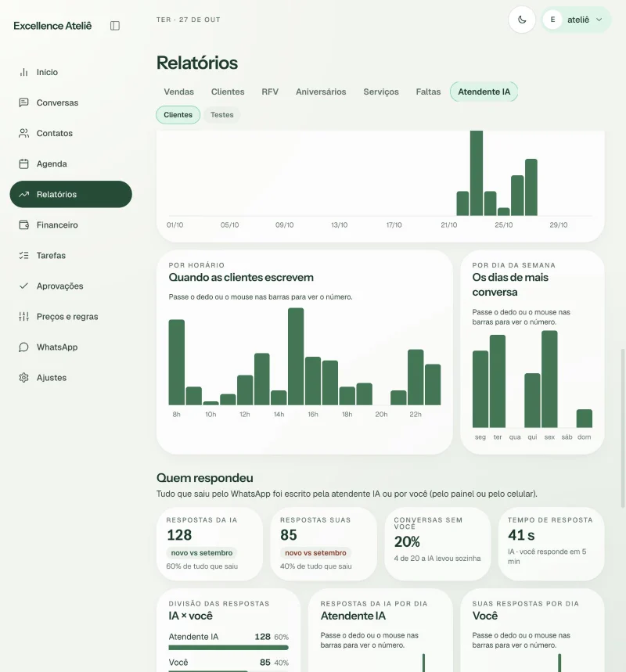Click novo vs setembro badge under 128
This screenshot has width=626, height=672.
point(202,553)
